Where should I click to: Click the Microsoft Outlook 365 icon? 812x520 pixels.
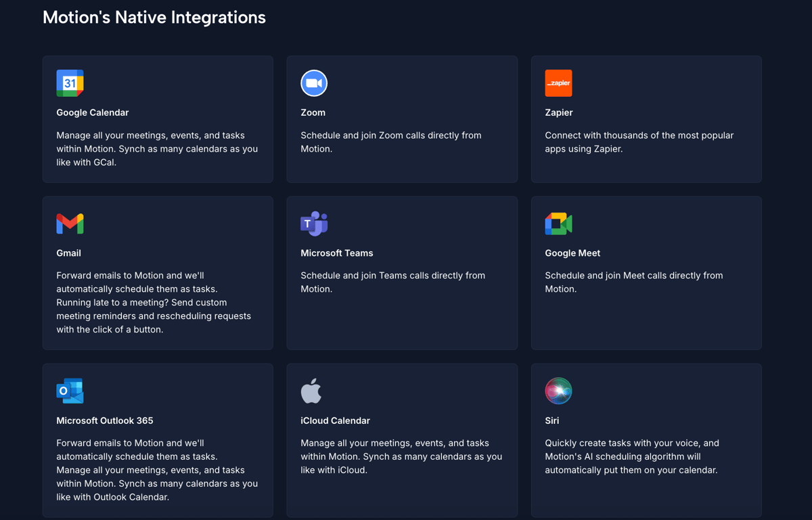[70, 391]
